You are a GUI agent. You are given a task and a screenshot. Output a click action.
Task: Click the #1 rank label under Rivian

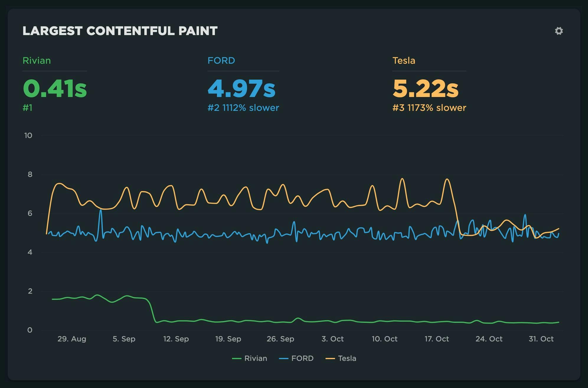pos(28,108)
